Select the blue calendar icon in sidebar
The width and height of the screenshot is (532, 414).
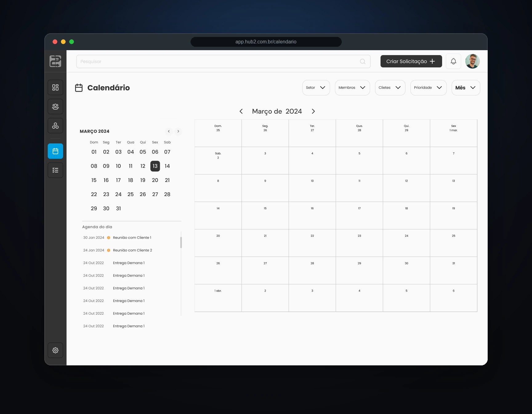[x=55, y=151]
